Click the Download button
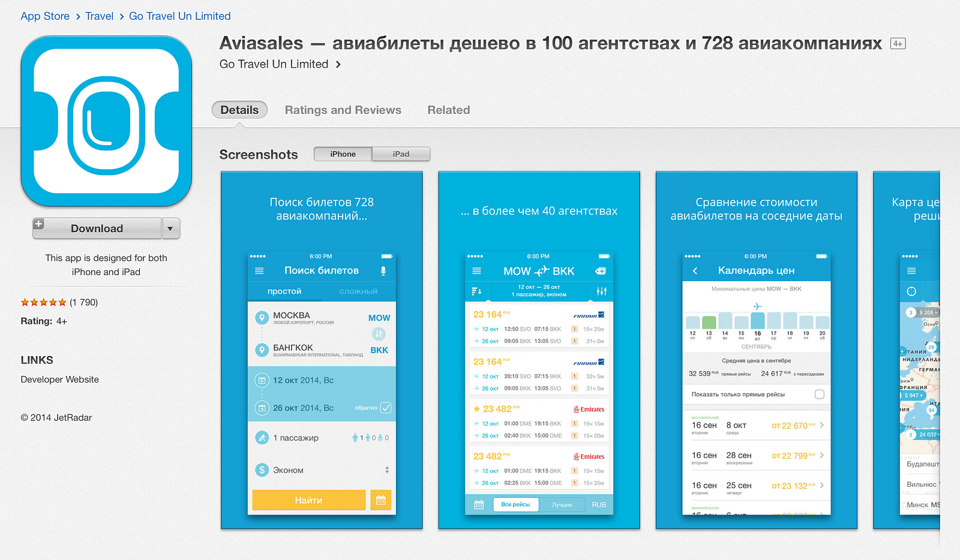Viewport: 960px width, 560px height. 97,228
